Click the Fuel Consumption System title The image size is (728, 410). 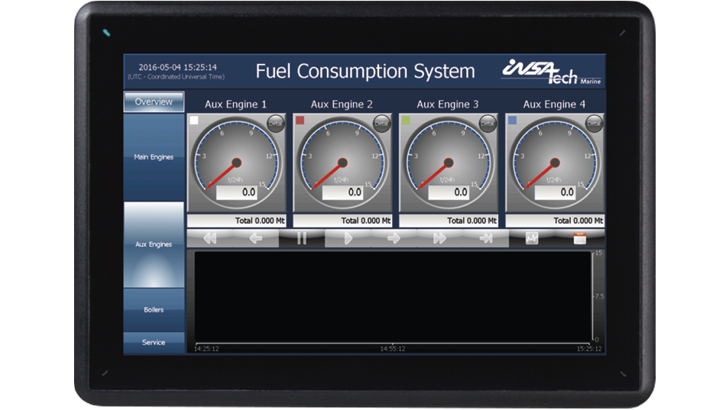[365, 71]
